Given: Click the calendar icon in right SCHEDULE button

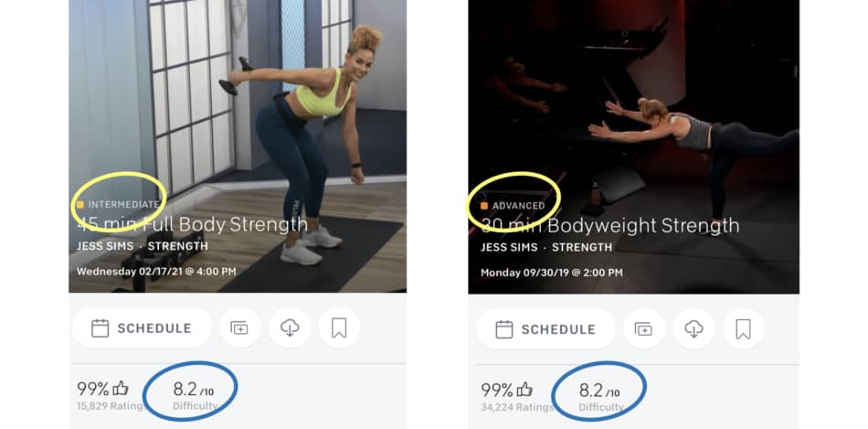Looking at the screenshot, I should pyautogui.click(x=504, y=329).
